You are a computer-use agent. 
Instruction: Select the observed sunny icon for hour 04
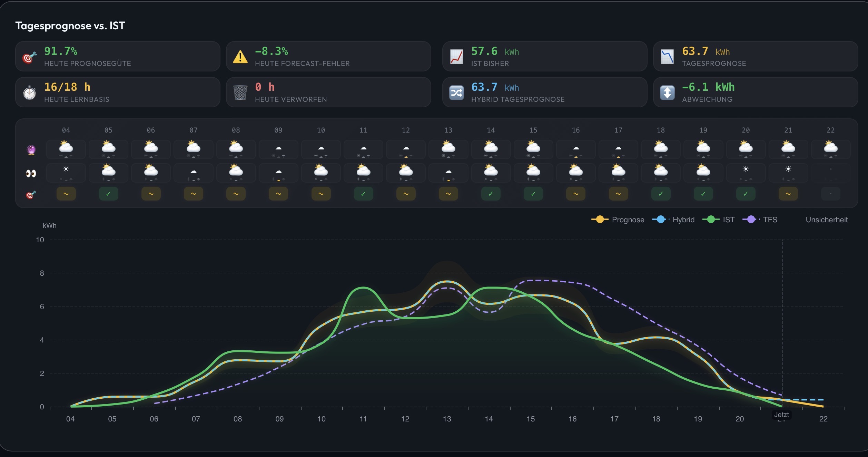(x=66, y=169)
